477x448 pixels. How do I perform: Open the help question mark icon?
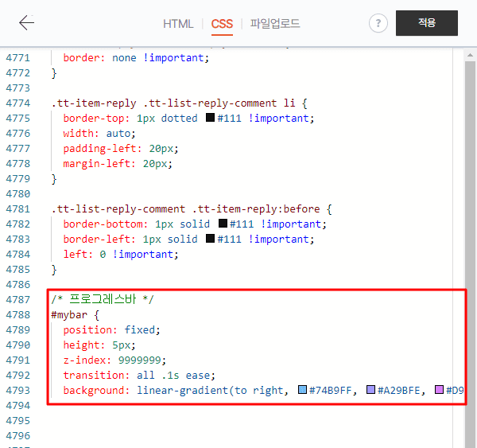(x=378, y=23)
